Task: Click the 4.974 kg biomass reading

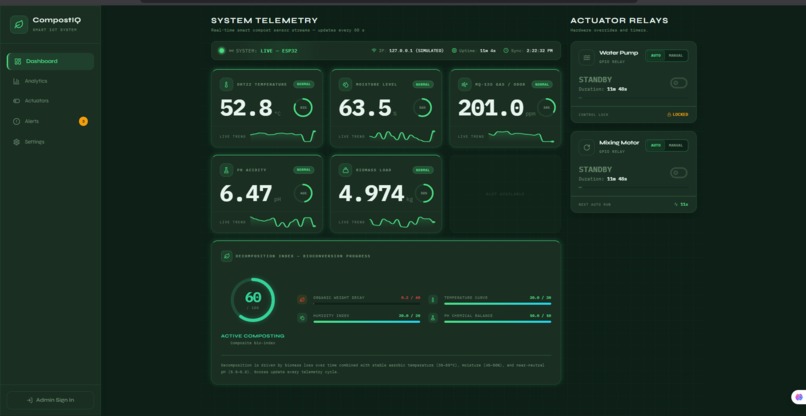Action: (x=371, y=194)
